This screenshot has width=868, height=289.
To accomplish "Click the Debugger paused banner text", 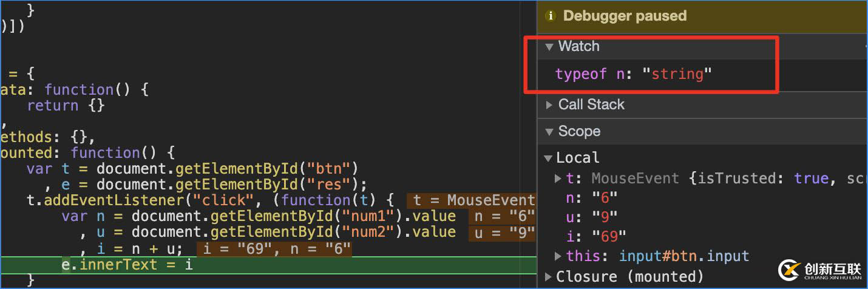I will tap(625, 16).
